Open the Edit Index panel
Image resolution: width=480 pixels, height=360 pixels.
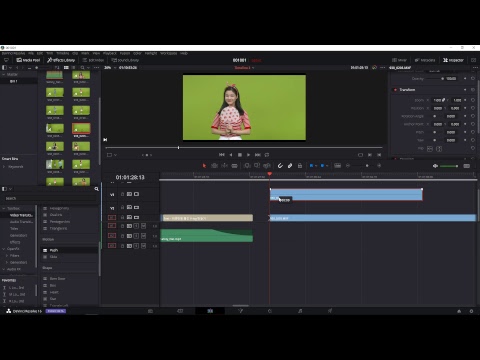[93, 60]
